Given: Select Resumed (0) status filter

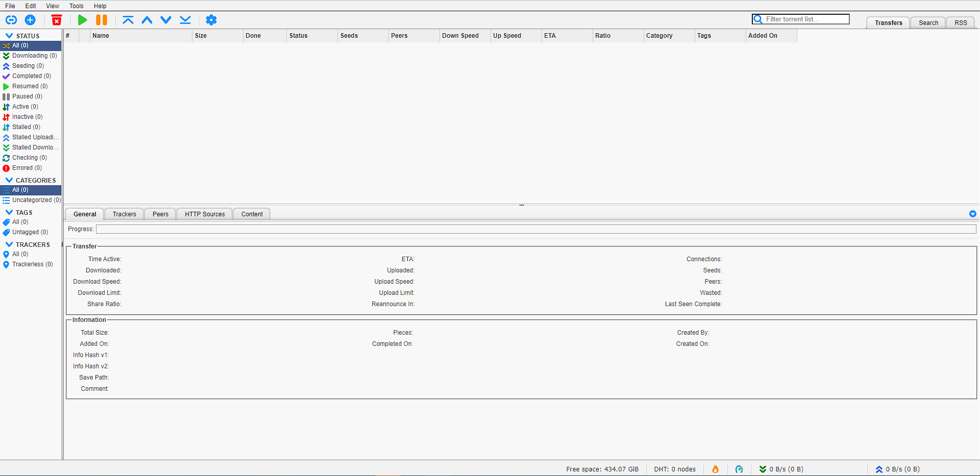Looking at the screenshot, I should [31, 86].
